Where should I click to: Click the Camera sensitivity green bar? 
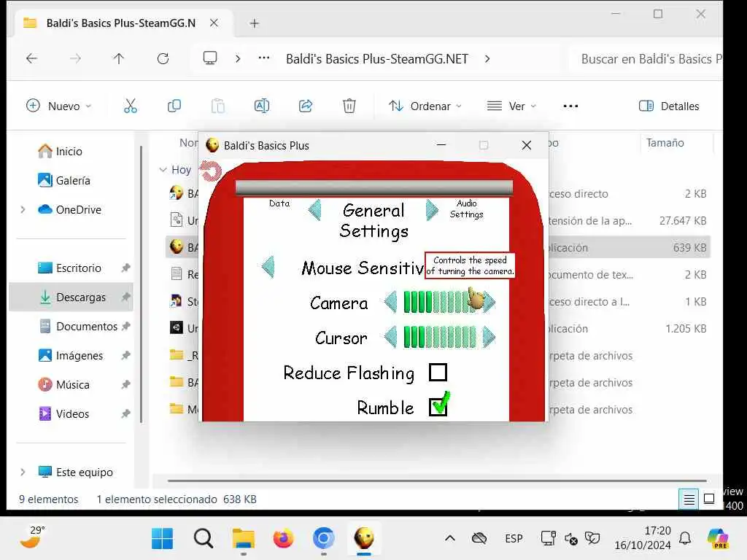[x=440, y=302]
